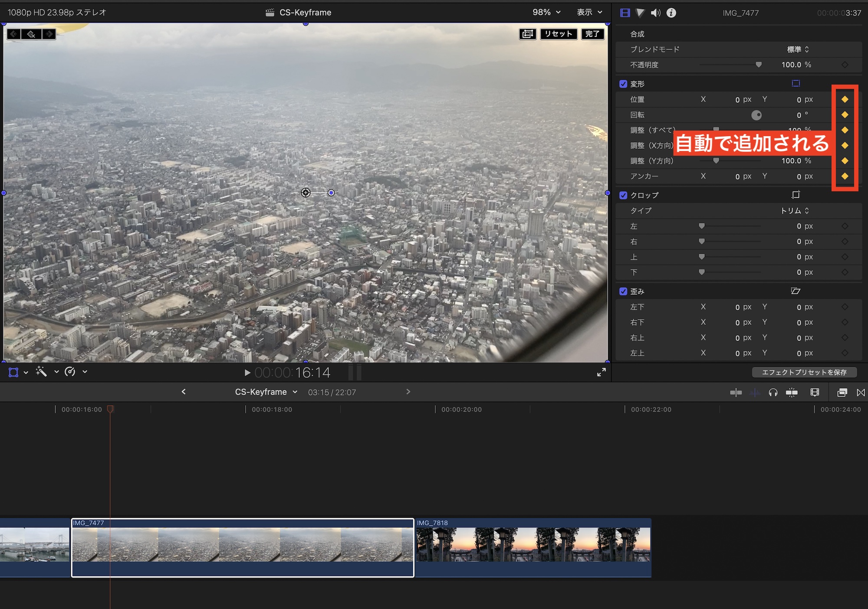Toggle skimming in the timeline toolbar
The height and width of the screenshot is (609, 868).
[736, 393]
